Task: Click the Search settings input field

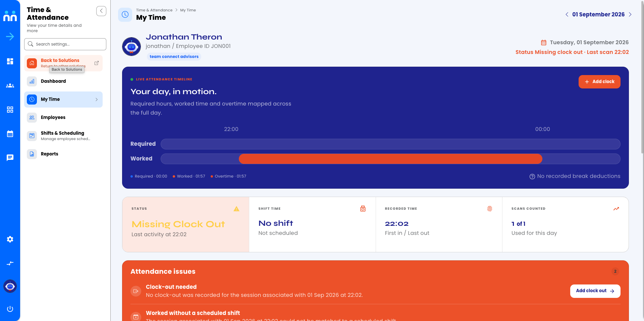Action: 65,44
